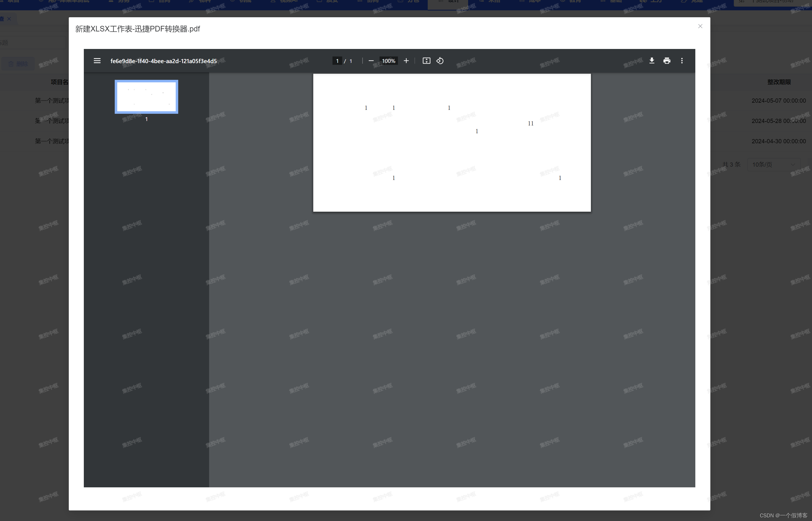The image size is (812, 521).
Task: Click the 100% zoom level field
Action: pyautogui.click(x=388, y=61)
